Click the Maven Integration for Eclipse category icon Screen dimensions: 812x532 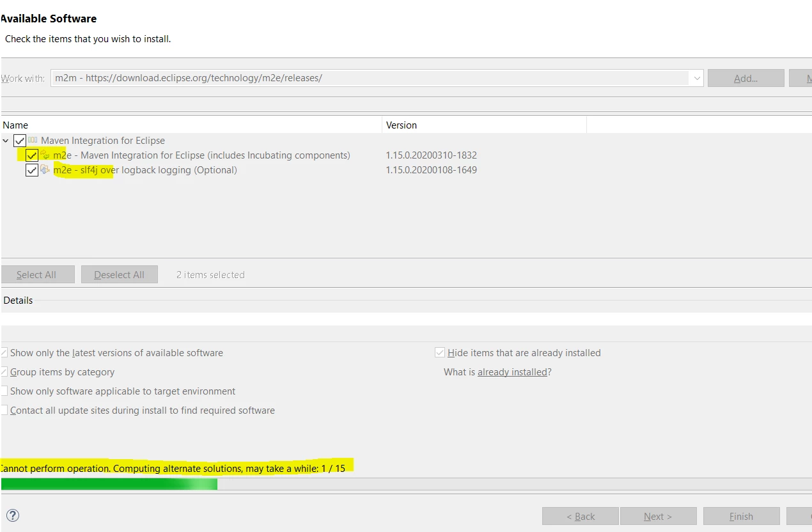[x=33, y=140]
